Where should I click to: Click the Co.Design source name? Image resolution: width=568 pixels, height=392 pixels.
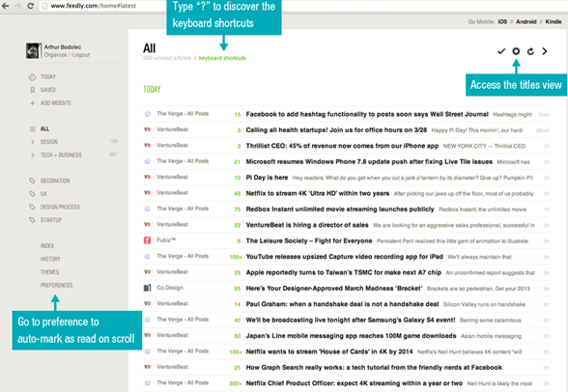tap(170, 288)
